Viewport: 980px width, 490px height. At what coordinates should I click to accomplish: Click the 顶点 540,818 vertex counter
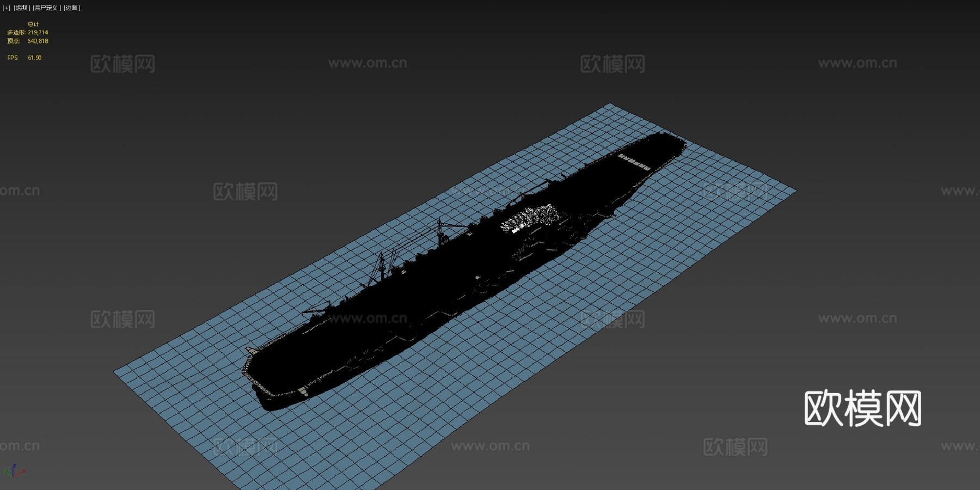pyautogui.click(x=26, y=41)
